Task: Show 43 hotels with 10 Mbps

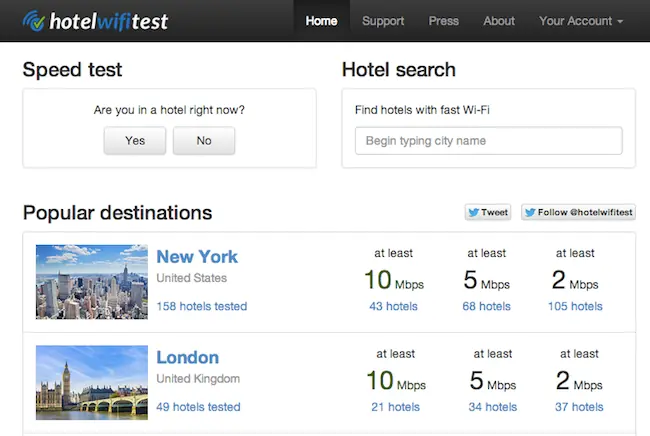Action: pos(393,306)
